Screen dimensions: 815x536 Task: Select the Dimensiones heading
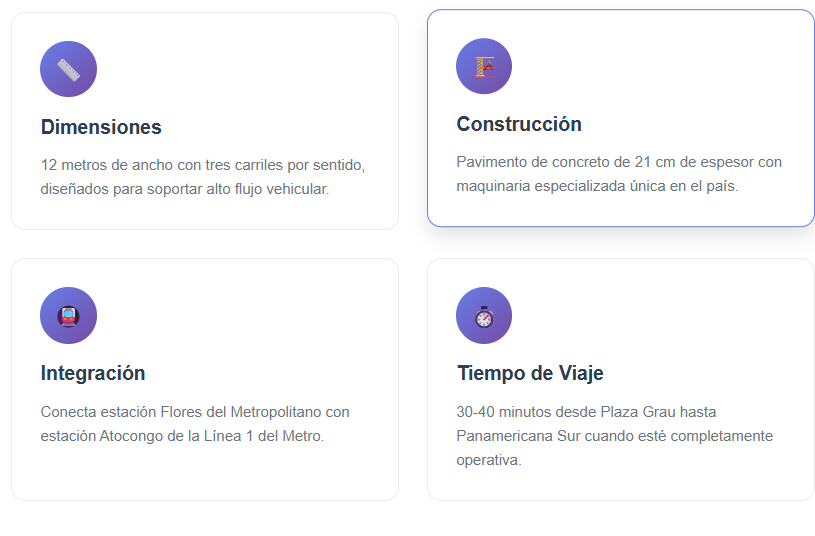[x=101, y=127]
